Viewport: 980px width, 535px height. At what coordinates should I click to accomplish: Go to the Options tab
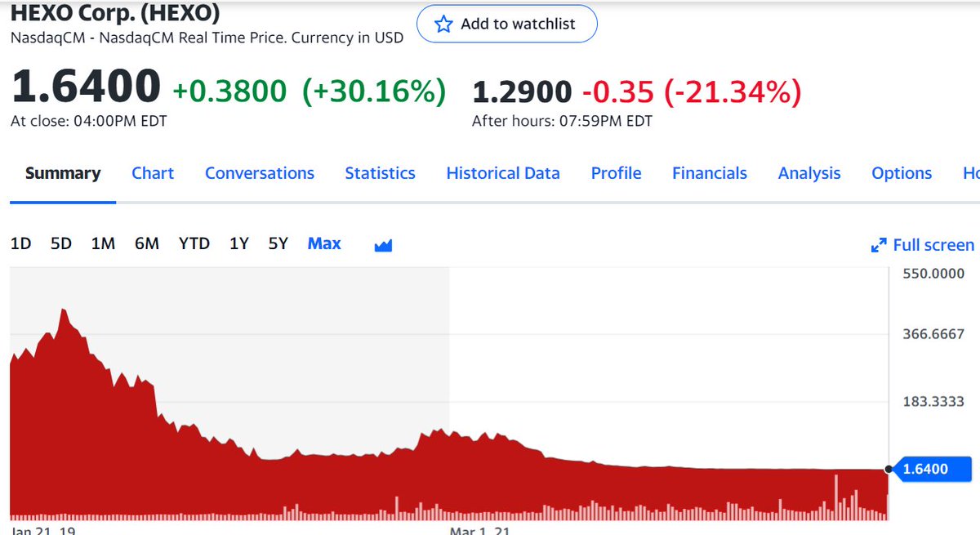[902, 173]
